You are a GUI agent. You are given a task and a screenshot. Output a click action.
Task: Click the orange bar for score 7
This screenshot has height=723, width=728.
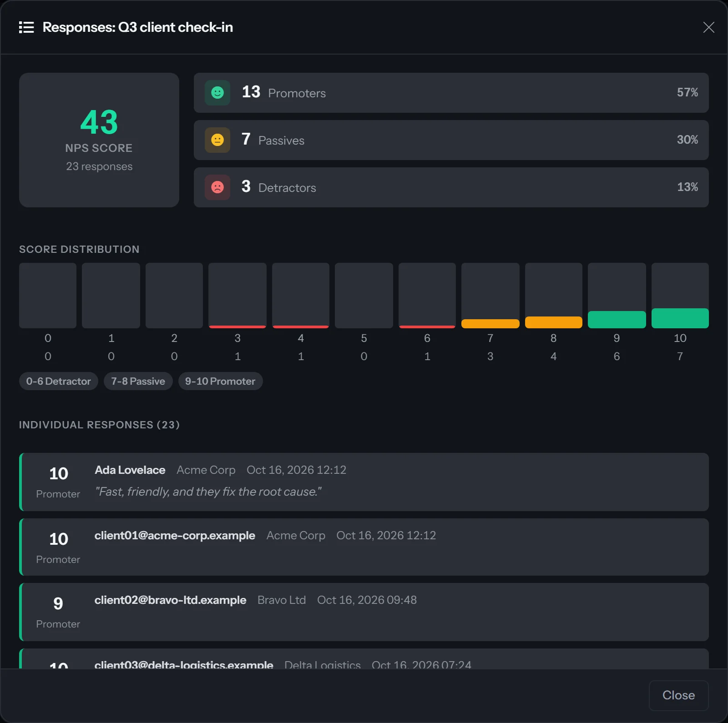pos(490,324)
